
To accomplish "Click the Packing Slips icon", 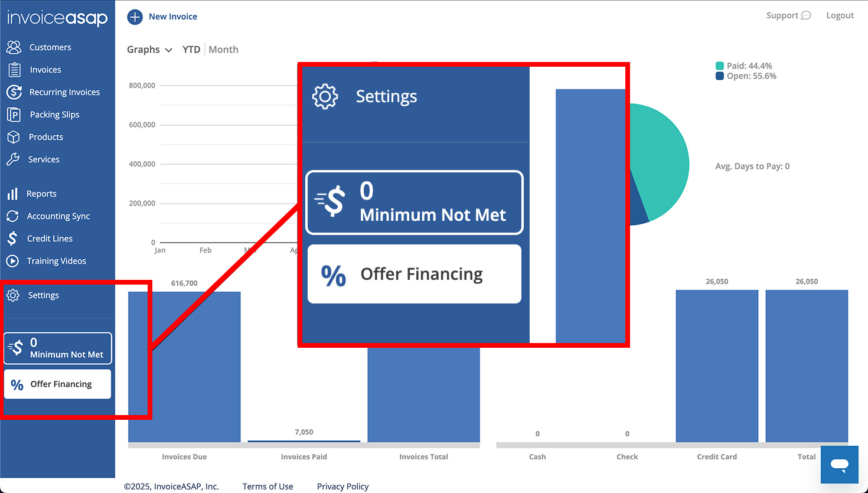I will tap(14, 115).
